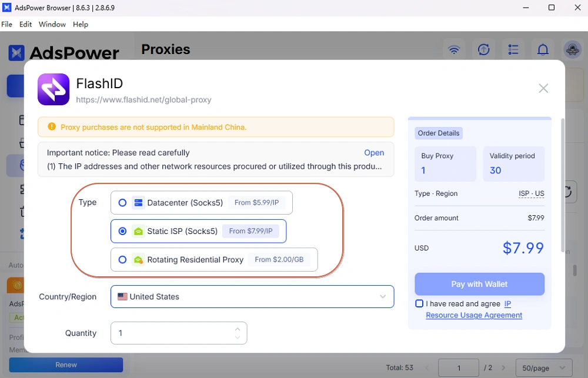Click the Total: 53 text
Viewport: 588px width, 378px height.
399,368
